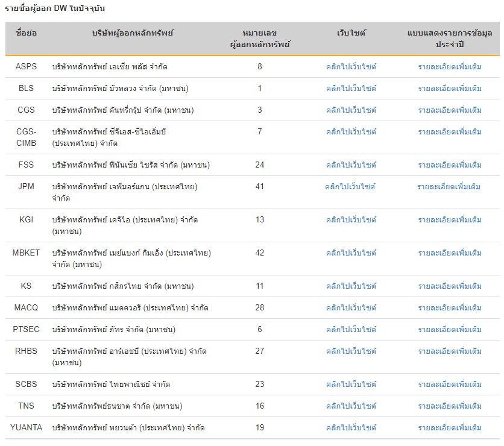Click company name บริษัทหลักทรัพย์ ไทยพาณิชย์
Viewport: 504px width, 446px height.
click(111, 385)
